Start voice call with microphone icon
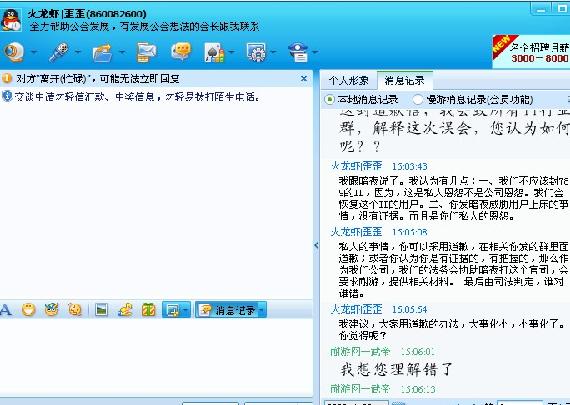The width and height of the screenshot is (570, 405). pos(59,52)
